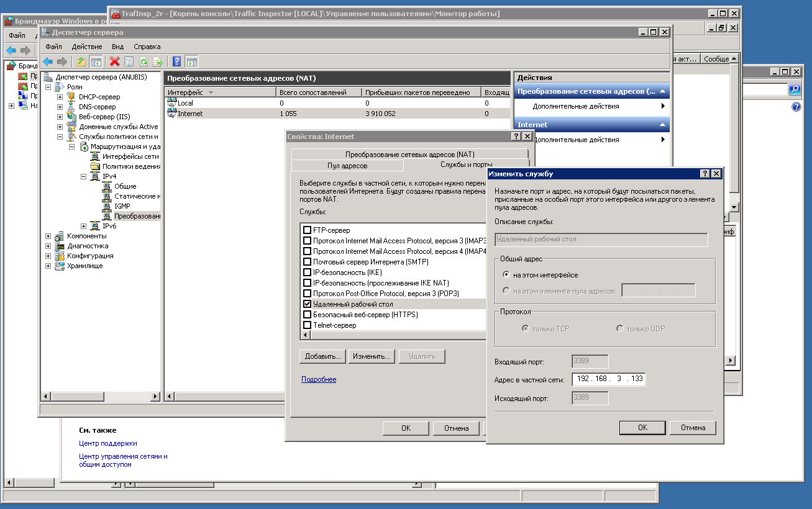Image resolution: width=812 pixels, height=509 pixels.
Task: Collapse the Internet section in Действия pane
Action: 664,125
